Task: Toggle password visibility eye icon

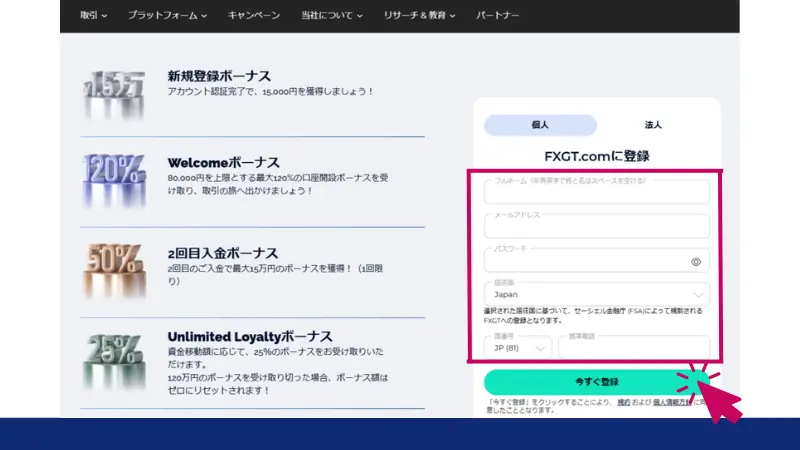Action: point(696,262)
